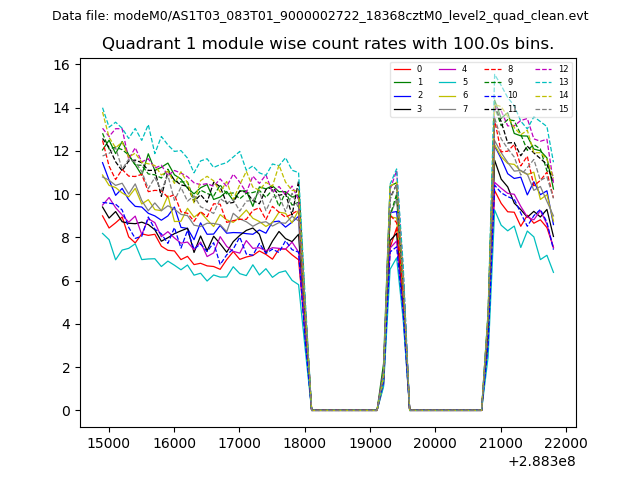Click the red solid line legend swatch for module 0
This screenshot has width=640, height=480.
[402, 69]
